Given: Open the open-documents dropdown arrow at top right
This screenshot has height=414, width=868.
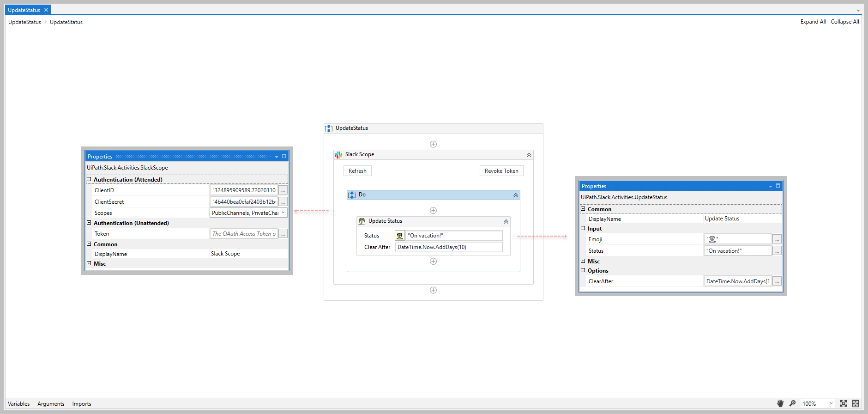Looking at the screenshot, I should point(858,10).
